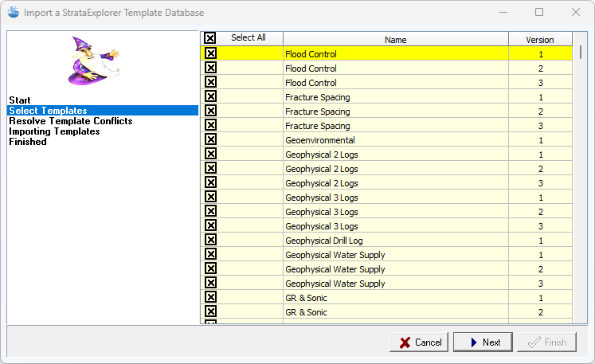Click the wizard mascot image
595x364 pixels.
point(93,61)
